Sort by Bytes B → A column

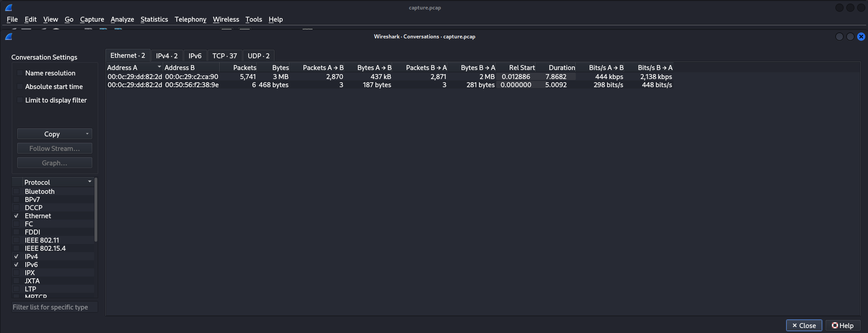click(472, 67)
